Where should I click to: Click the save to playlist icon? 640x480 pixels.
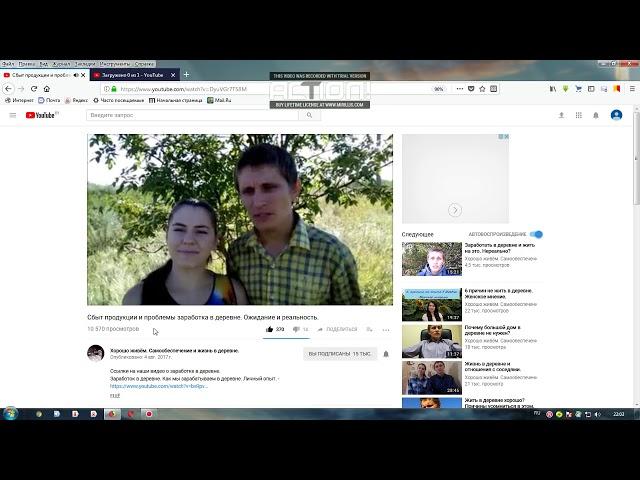(369, 329)
